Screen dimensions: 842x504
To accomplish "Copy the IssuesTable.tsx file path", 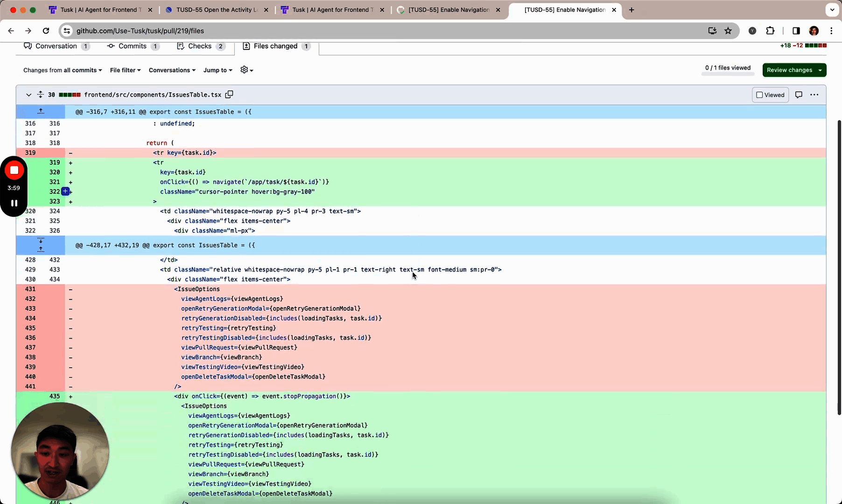I will 229,95.
